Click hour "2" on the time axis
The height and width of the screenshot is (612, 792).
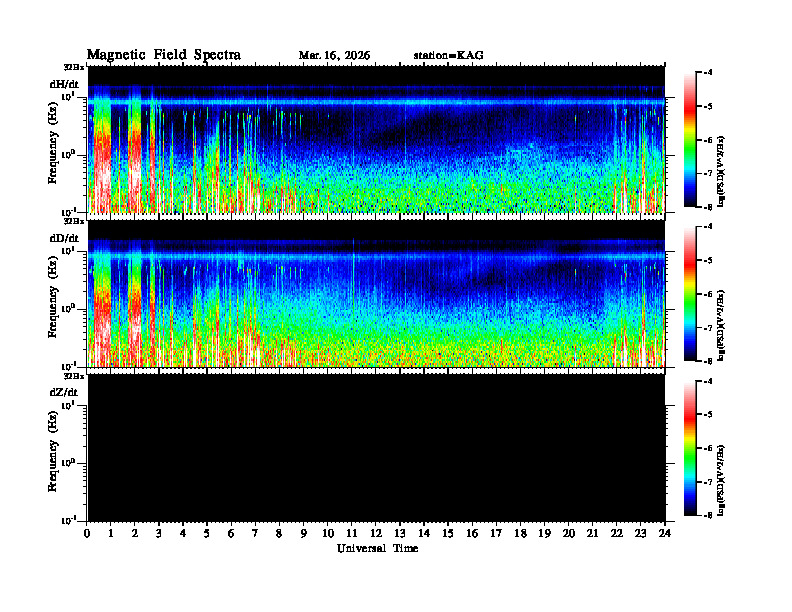(134, 534)
